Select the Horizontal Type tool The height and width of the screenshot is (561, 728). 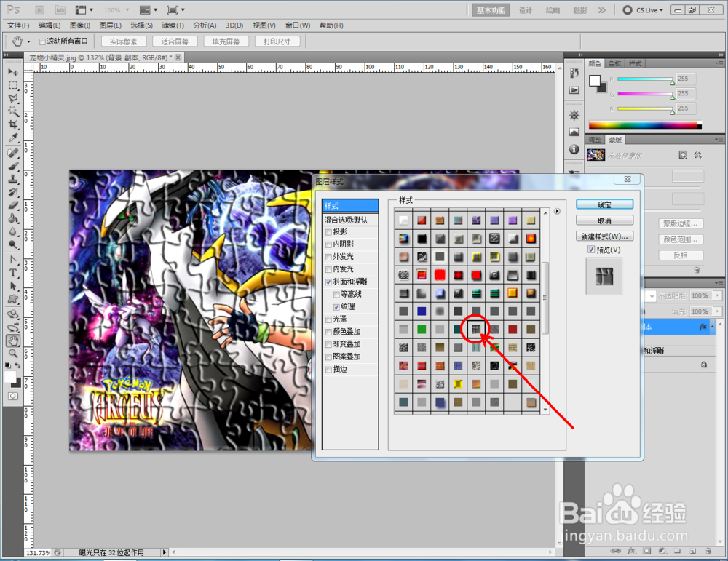point(13,273)
